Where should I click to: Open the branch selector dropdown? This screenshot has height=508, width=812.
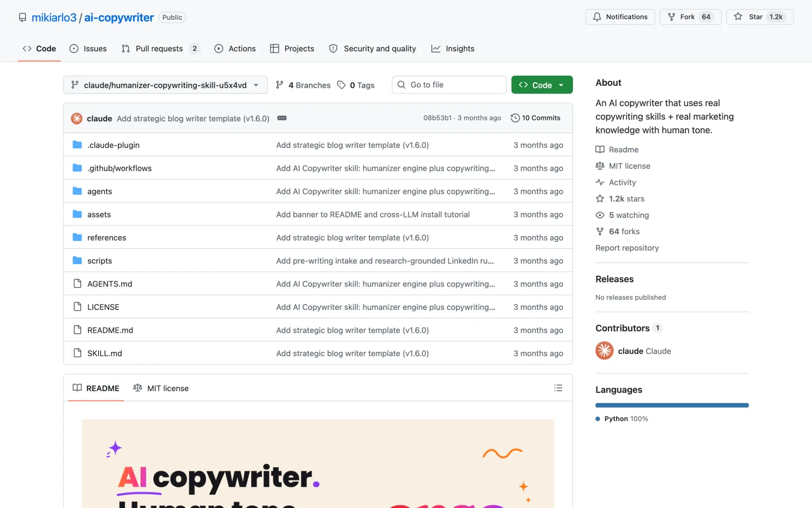click(x=165, y=85)
